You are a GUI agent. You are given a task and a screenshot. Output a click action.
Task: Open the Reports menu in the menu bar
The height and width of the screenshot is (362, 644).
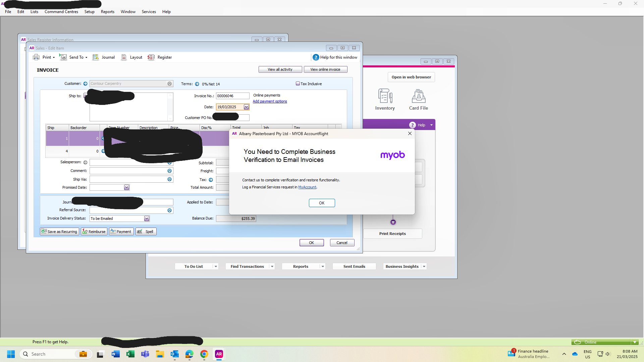tap(107, 12)
